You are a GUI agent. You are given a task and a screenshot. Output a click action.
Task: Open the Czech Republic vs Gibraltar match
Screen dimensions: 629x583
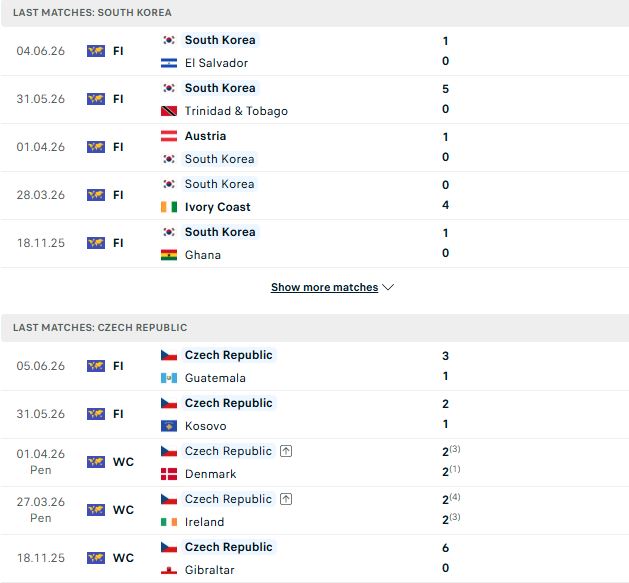point(314,559)
